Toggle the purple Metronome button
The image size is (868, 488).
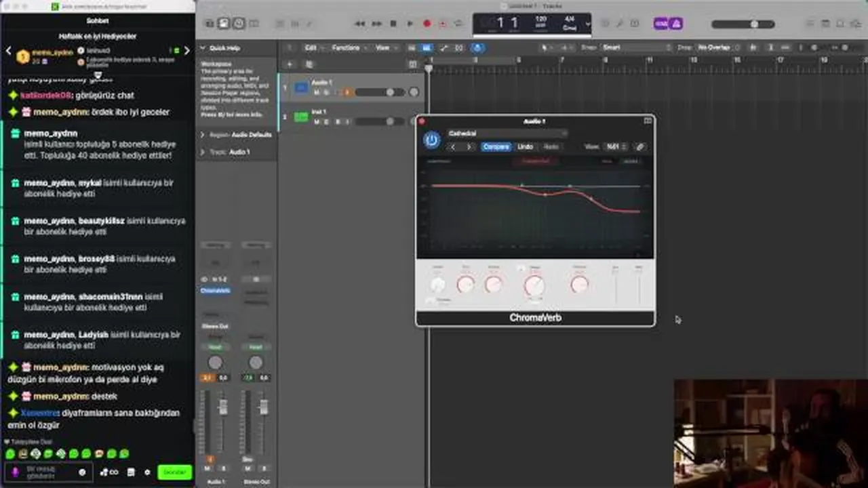pos(676,24)
